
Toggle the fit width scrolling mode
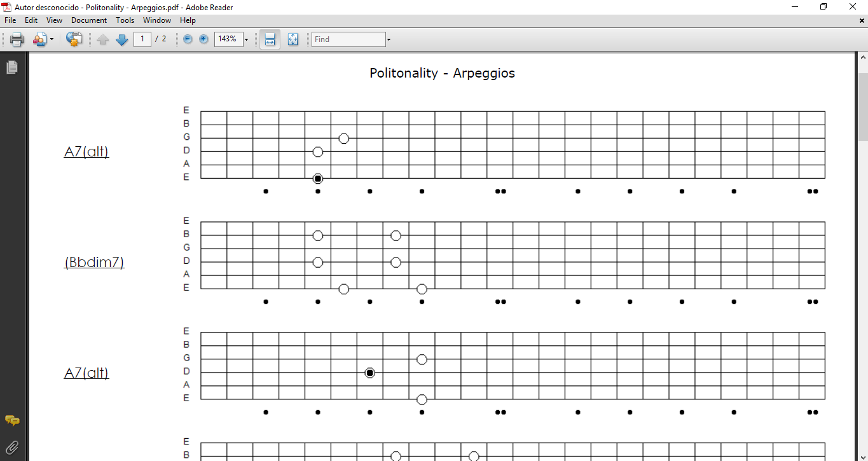click(x=270, y=39)
